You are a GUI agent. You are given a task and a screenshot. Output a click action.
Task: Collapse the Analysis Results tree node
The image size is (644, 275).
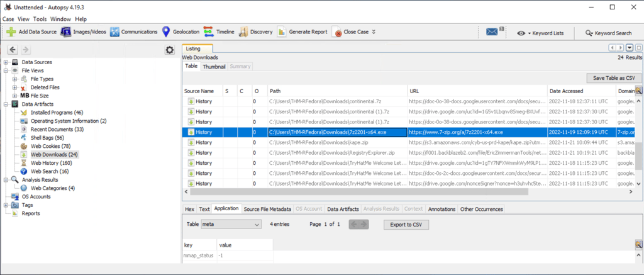click(6, 179)
